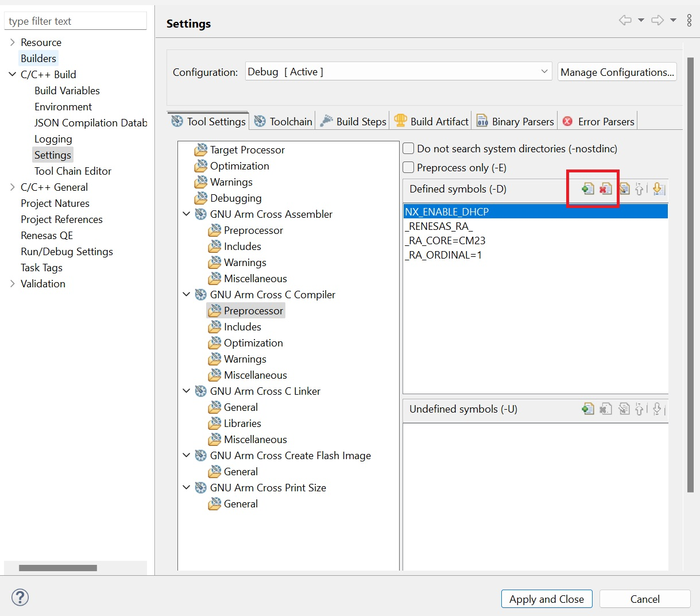
Task: Open help via question mark icon
Action: [x=20, y=597]
